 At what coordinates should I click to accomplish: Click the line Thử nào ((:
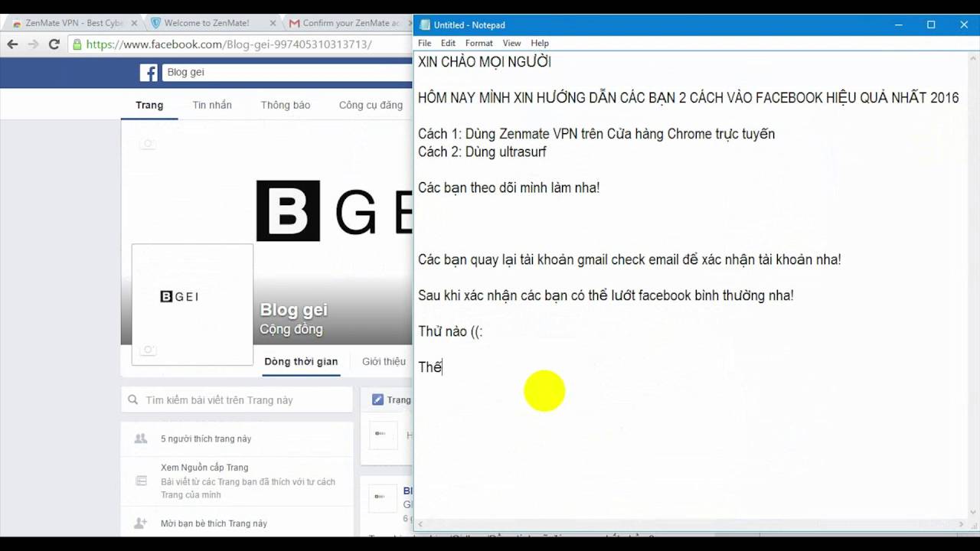coord(450,331)
